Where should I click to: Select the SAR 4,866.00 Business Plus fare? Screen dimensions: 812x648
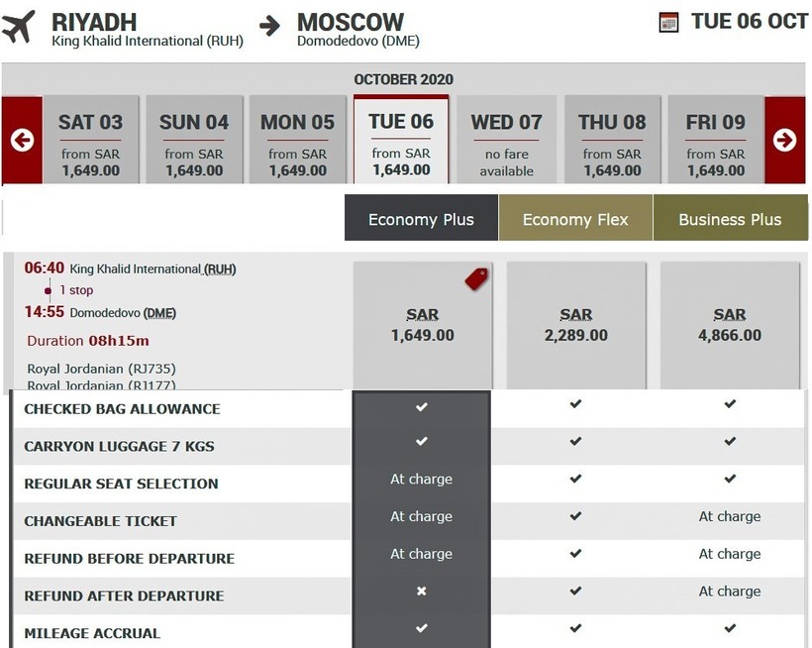tap(730, 325)
